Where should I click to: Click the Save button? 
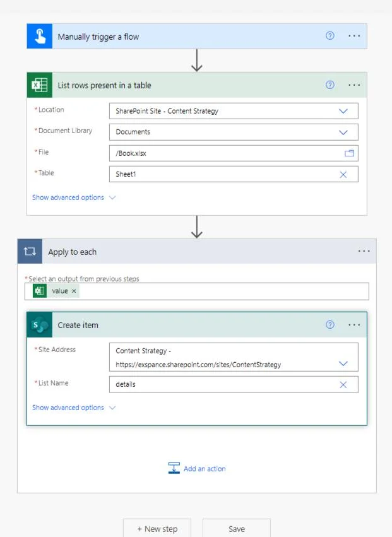237,528
